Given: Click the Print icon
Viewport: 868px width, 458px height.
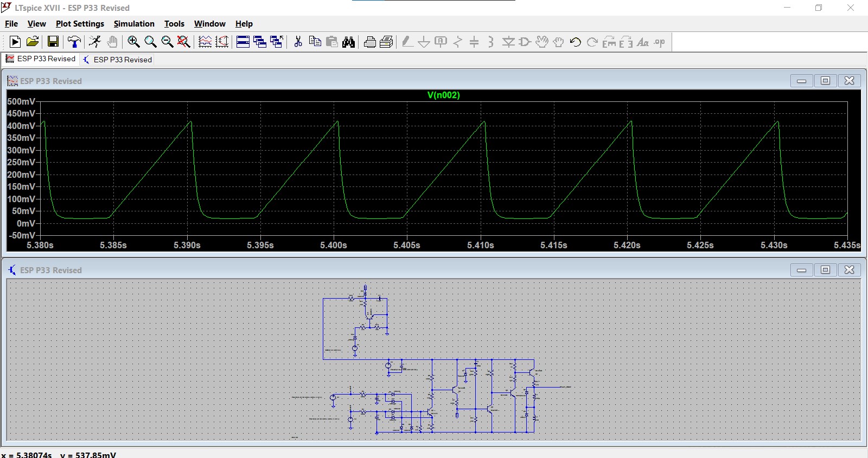Looking at the screenshot, I should click(386, 42).
